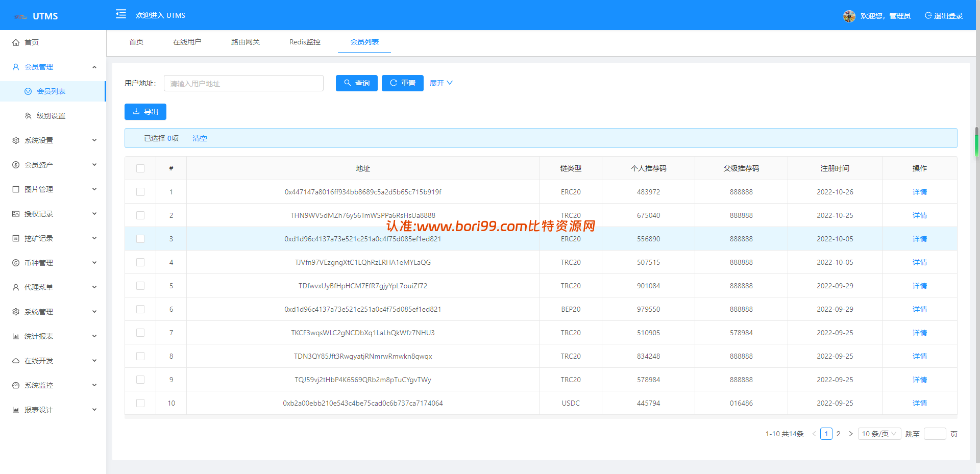Click the 统计报表 bar chart icon
Image resolution: width=980 pixels, height=474 pixels.
click(x=16, y=336)
